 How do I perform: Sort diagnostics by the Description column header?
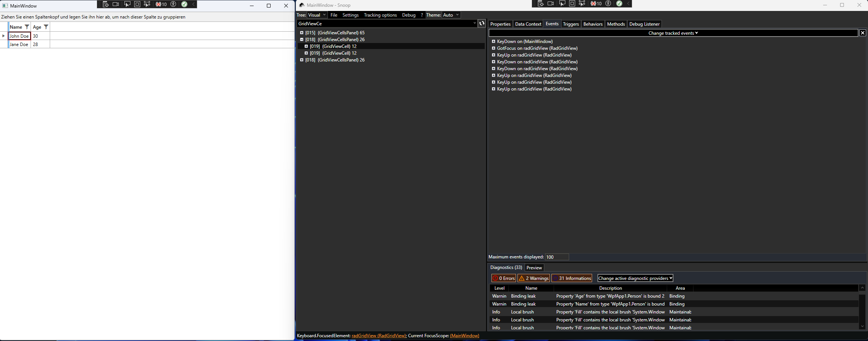(610, 288)
